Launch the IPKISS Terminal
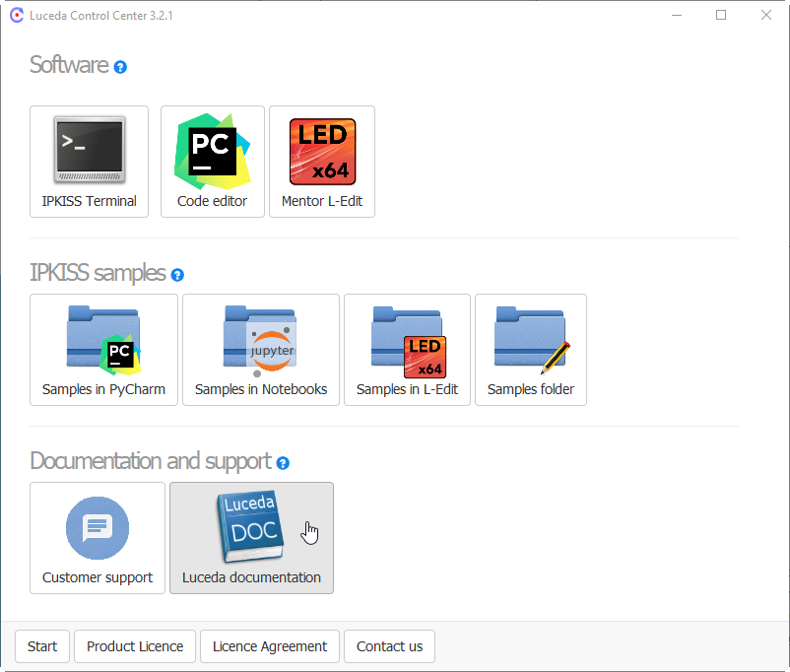The height and width of the screenshot is (672, 790). (89, 162)
